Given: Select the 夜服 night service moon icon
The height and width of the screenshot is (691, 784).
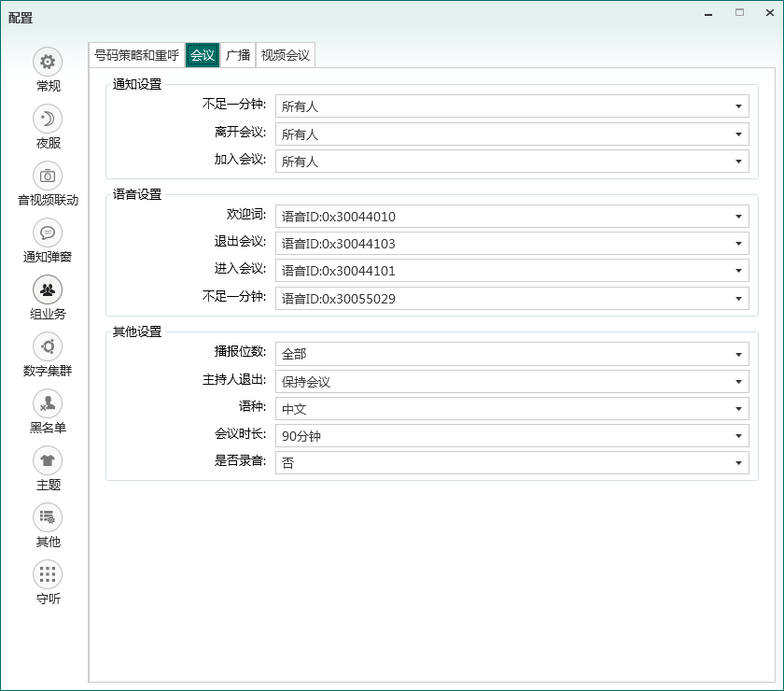Looking at the screenshot, I should point(48,119).
